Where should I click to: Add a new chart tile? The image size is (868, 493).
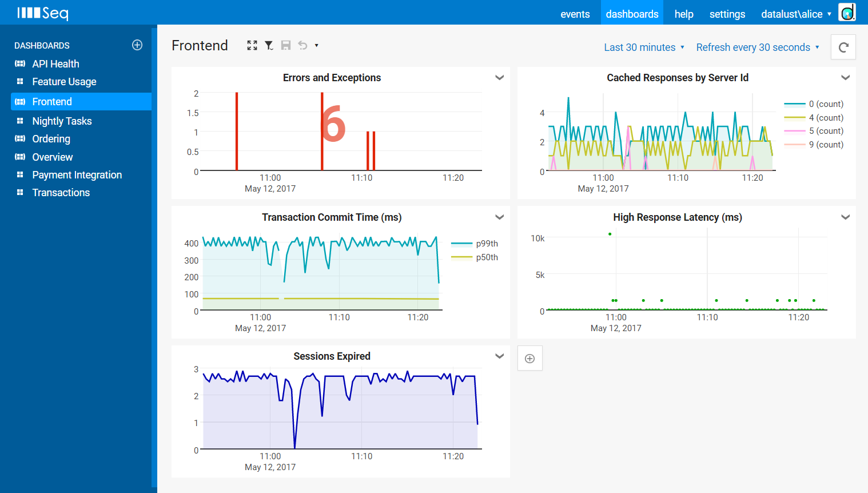pyautogui.click(x=530, y=359)
